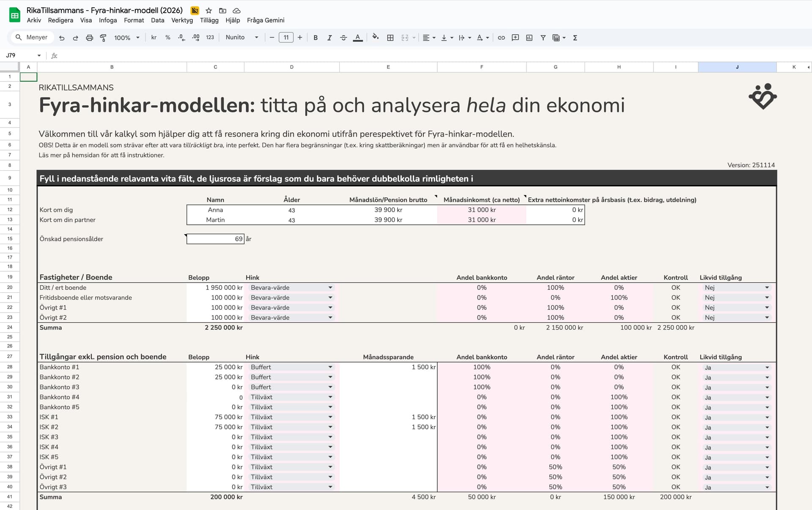Viewport: 812px width, 510px height.
Task: Open the Infoga menu
Action: tap(108, 20)
